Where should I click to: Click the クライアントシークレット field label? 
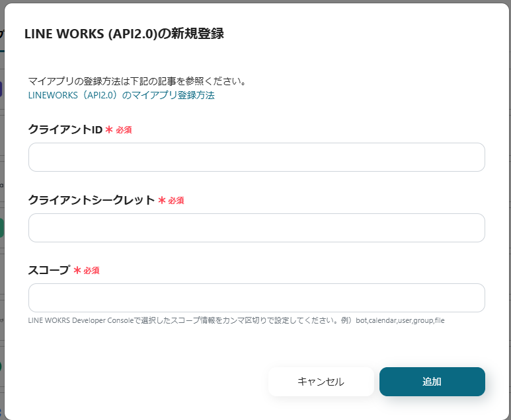click(x=91, y=200)
